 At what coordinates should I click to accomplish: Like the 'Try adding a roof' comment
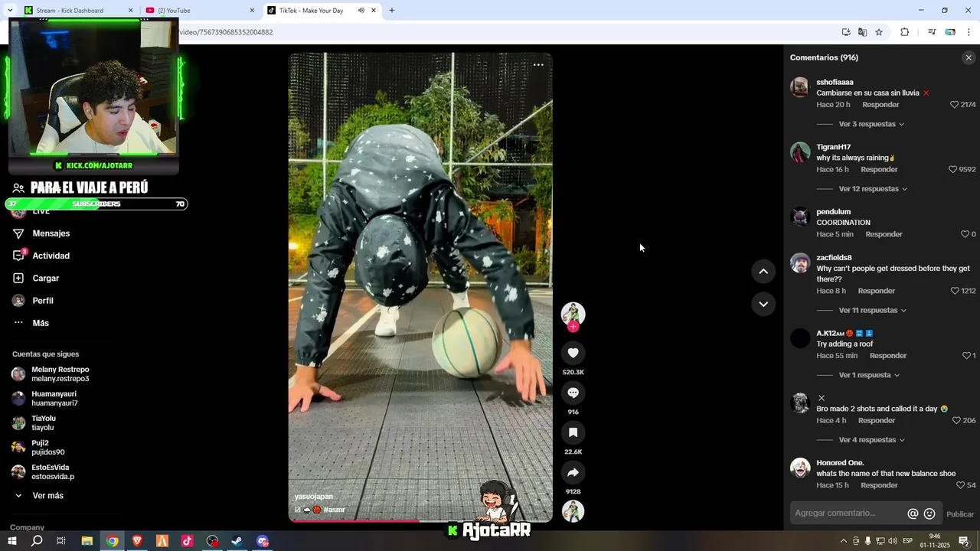pos(966,356)
